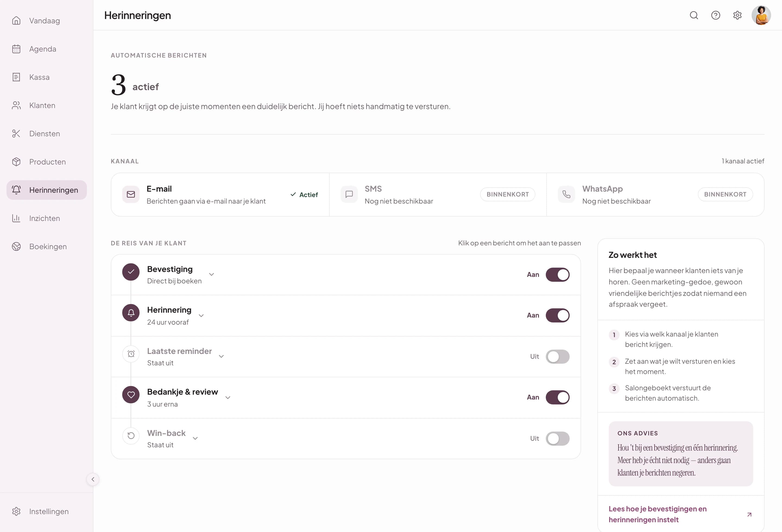Click the Bedankje & review heart icon
Viewport: 782px width, 532px height.
tap(131, 394)
